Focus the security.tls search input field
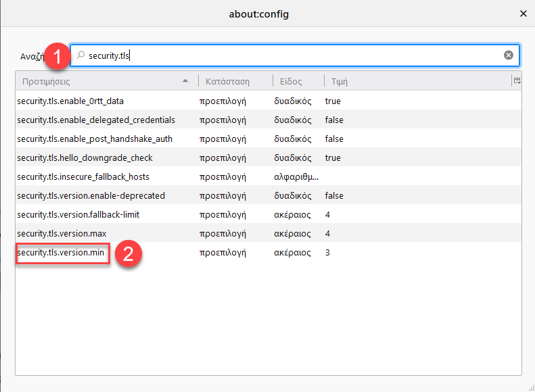 pos(295,55)
